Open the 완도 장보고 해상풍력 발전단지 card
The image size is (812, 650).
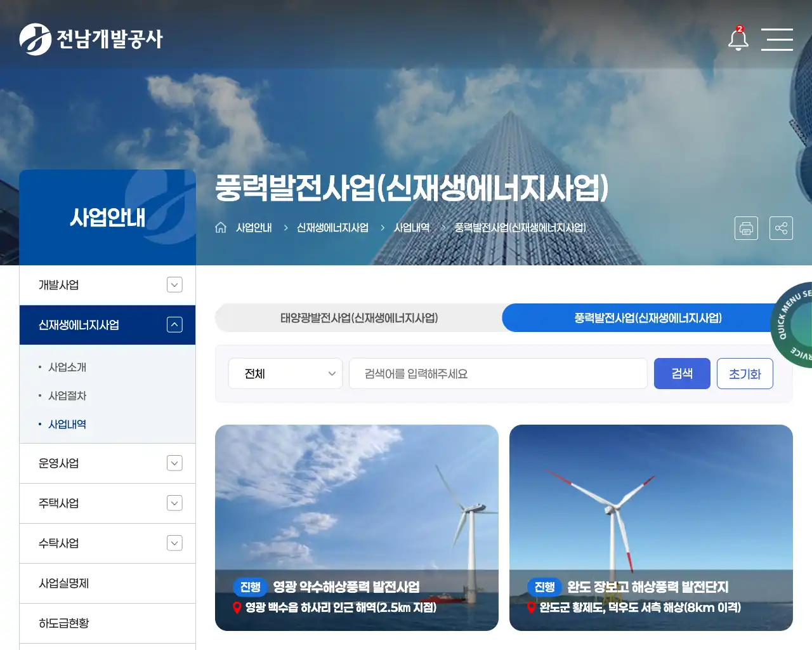651,527
